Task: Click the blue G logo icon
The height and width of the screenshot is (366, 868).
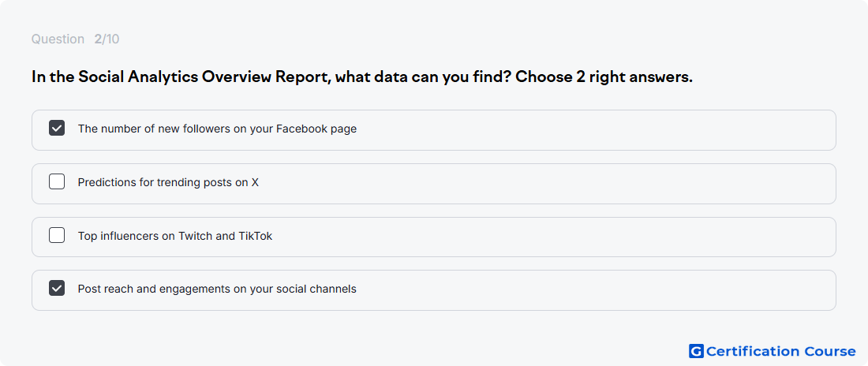Action: pos(696,351)
